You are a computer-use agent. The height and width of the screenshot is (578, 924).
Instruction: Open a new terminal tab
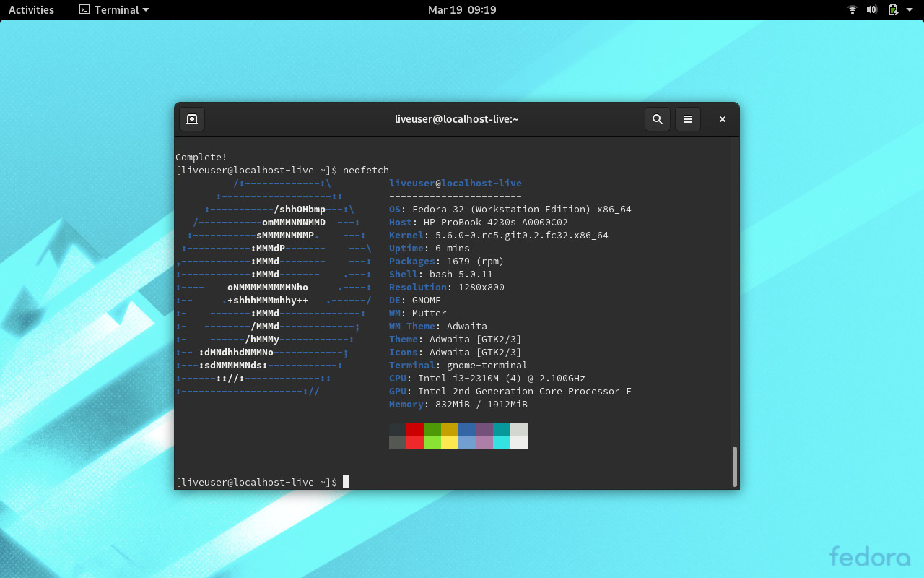click(192, 119)
